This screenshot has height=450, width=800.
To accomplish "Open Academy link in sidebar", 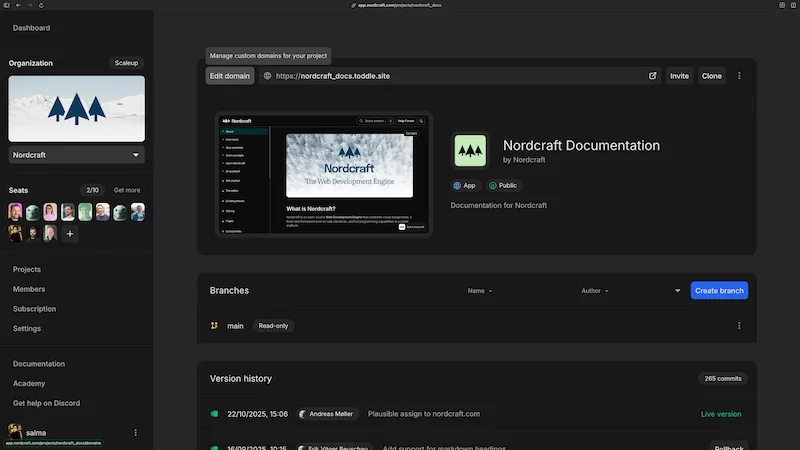I will [x=29, y=384].
